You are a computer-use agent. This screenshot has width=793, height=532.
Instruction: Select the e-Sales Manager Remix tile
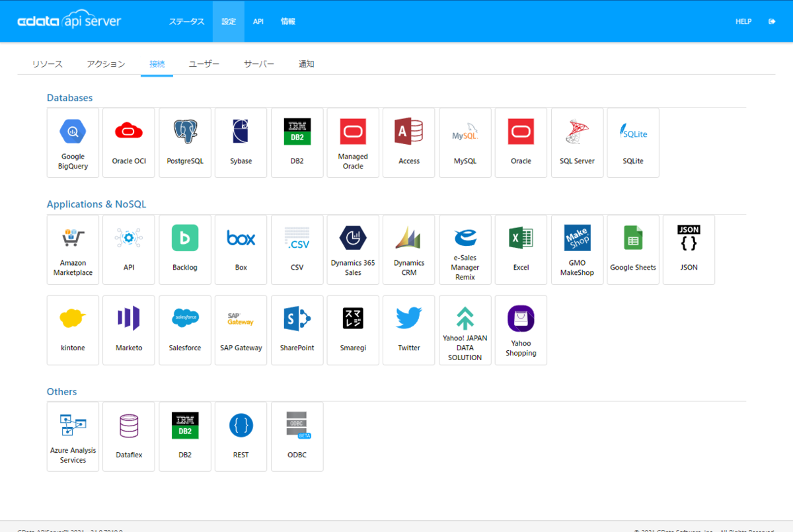click(465, 250)
